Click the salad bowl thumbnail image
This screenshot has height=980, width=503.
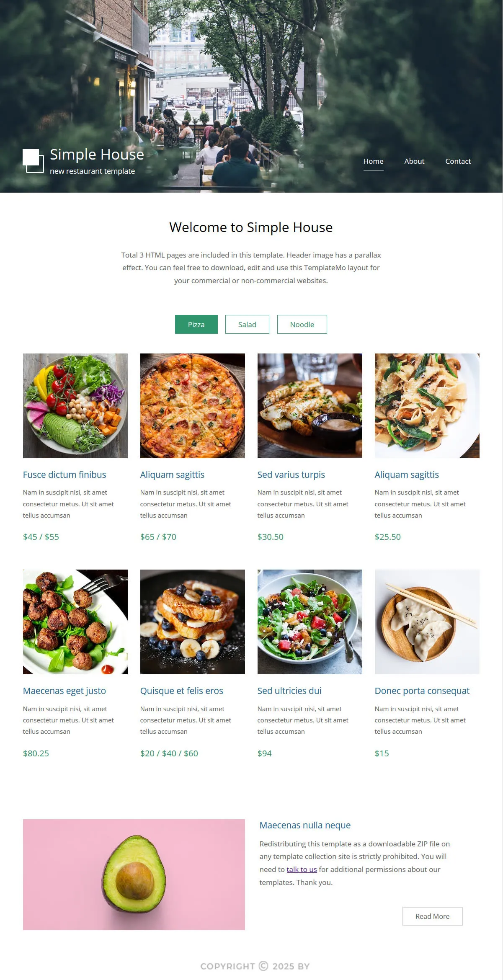pyautogui.click(x=75, y=406)
